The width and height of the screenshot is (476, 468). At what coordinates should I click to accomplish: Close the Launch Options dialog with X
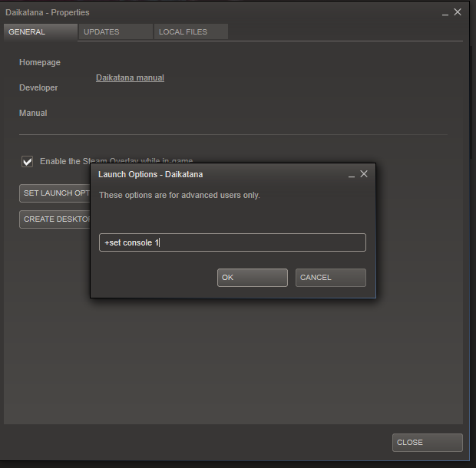click(x=364, y=174)
